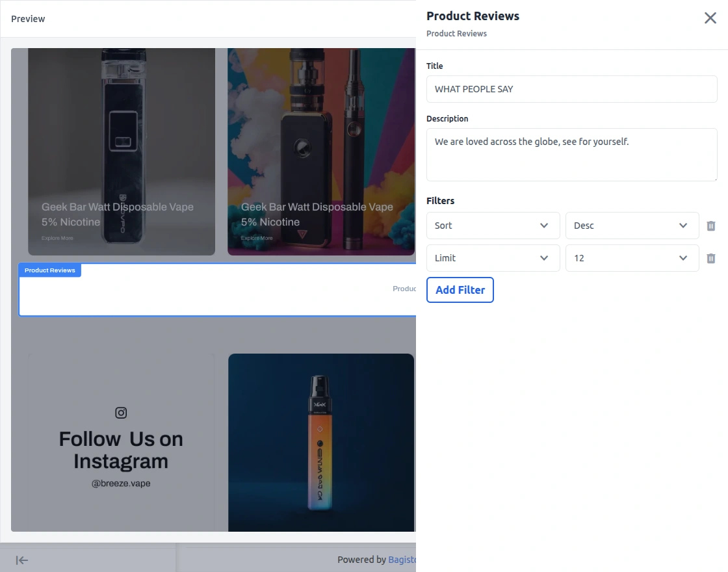Click the Instagram icon above Follow Us

pyautogui.click(x=121, y=413)
